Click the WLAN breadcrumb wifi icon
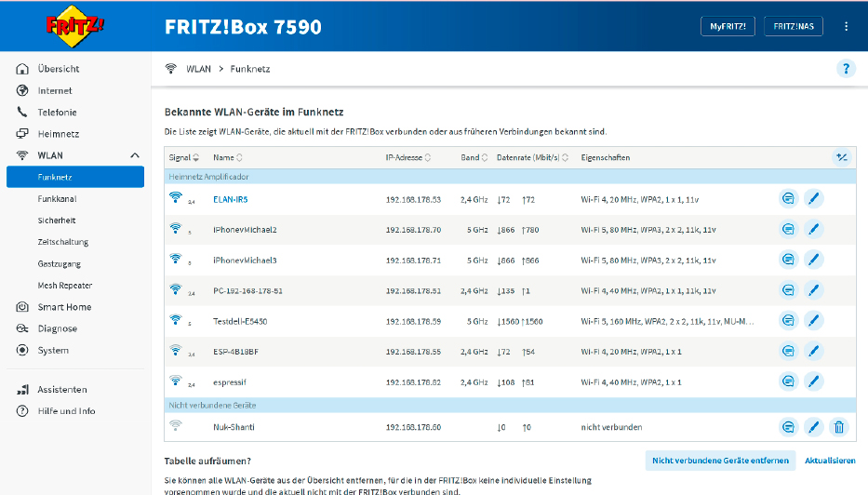The height and width of the screenshot is (495, 868). tap(171, 69)
